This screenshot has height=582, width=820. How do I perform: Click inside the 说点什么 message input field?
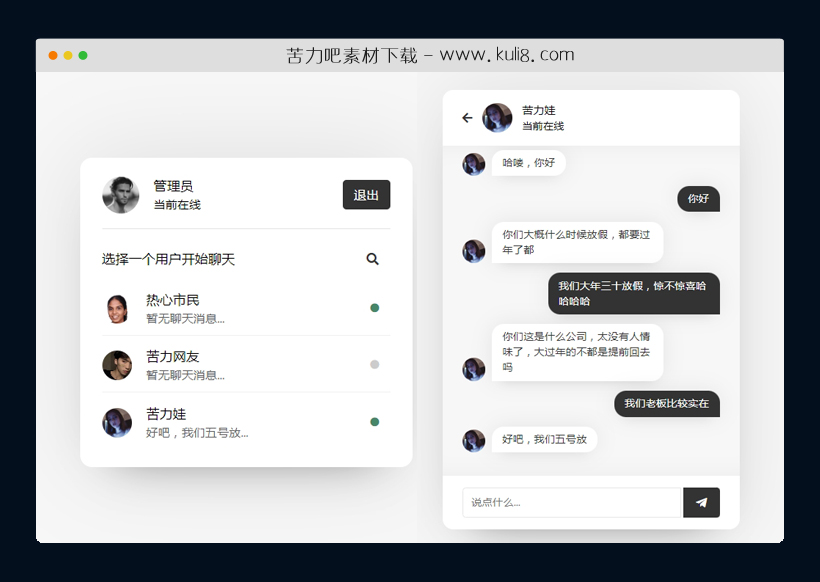[570, 502]
